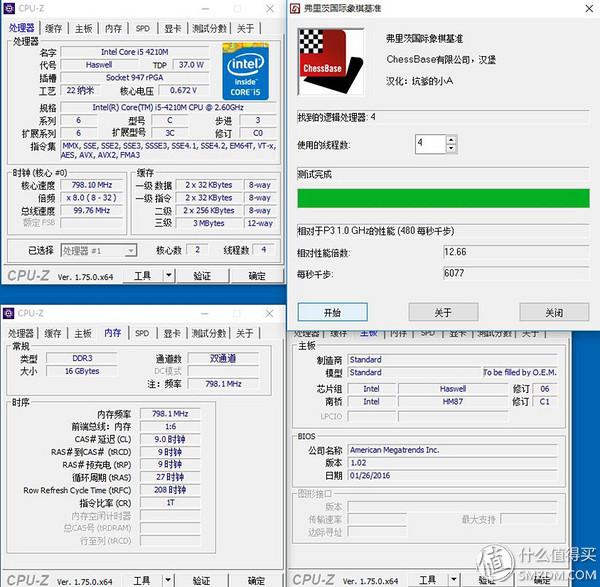Click the 使用的线程数 input showing 4
Screen dimensions: 600x587
[430, 144]
